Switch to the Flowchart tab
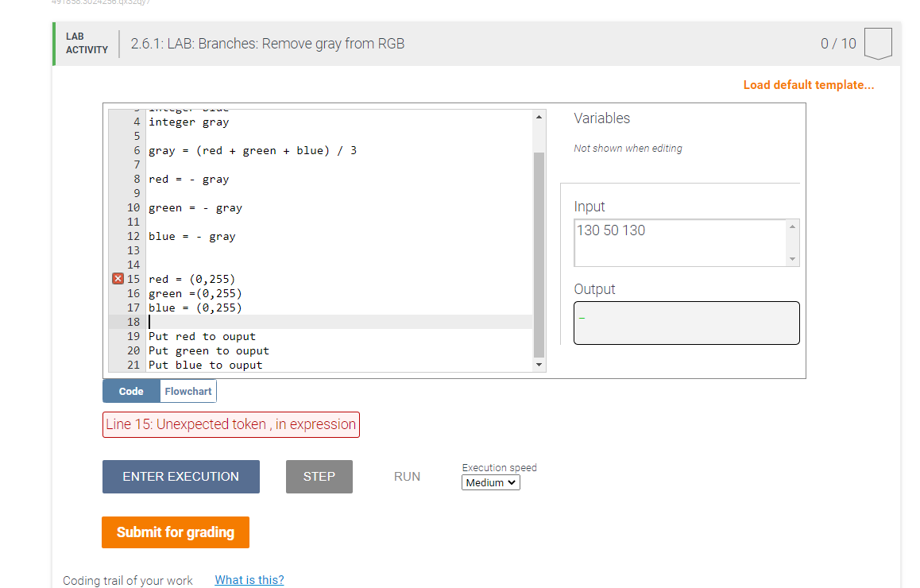The width and height of the screenshot is (920, 588). [187, 390]
